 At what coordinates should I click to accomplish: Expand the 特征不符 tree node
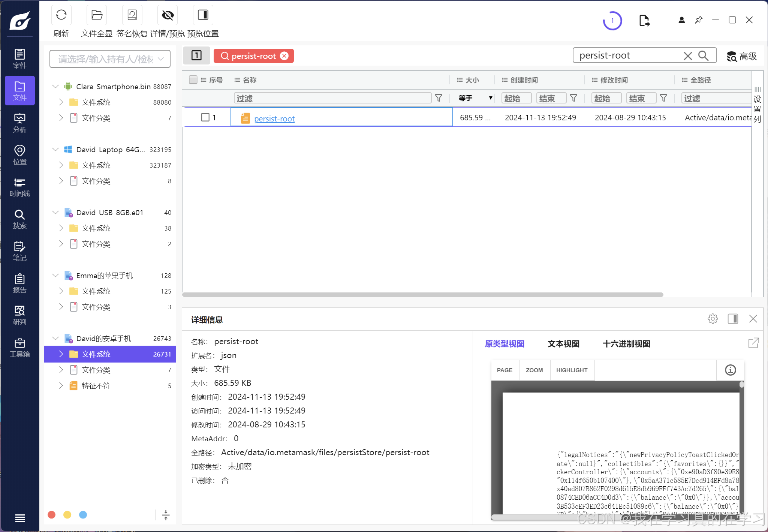[x=61, y=385]
